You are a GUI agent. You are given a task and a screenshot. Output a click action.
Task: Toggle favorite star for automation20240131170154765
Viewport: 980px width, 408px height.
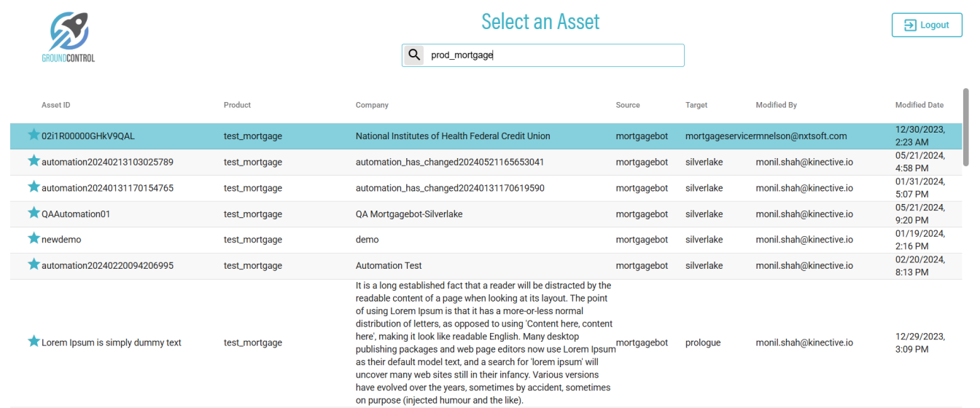click(x=34, y=187)
